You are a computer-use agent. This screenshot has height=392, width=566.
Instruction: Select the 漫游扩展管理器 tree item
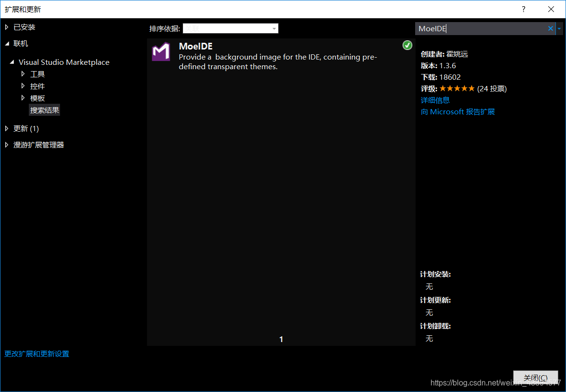coord(38,145)
